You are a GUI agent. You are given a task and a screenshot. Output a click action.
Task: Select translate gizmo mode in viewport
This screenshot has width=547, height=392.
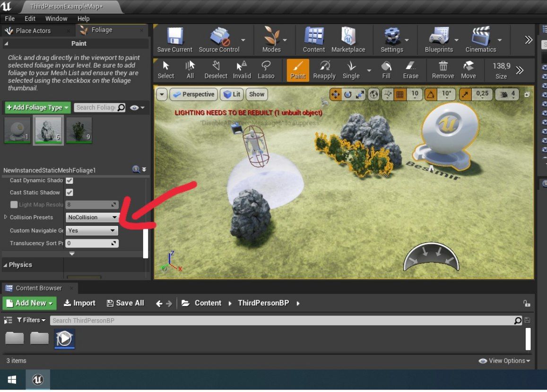[x=336, y=94]
